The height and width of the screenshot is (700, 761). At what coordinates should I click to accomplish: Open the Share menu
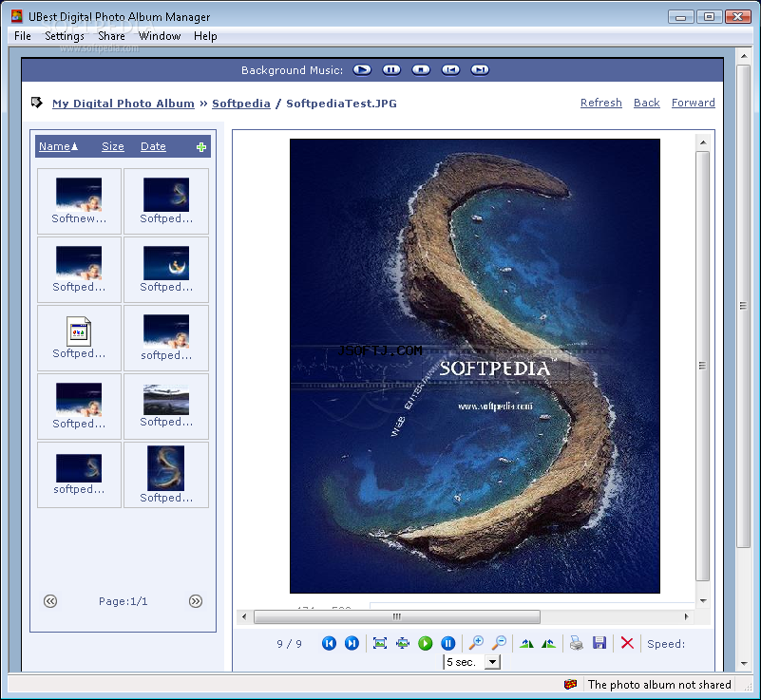click(111, 36)
